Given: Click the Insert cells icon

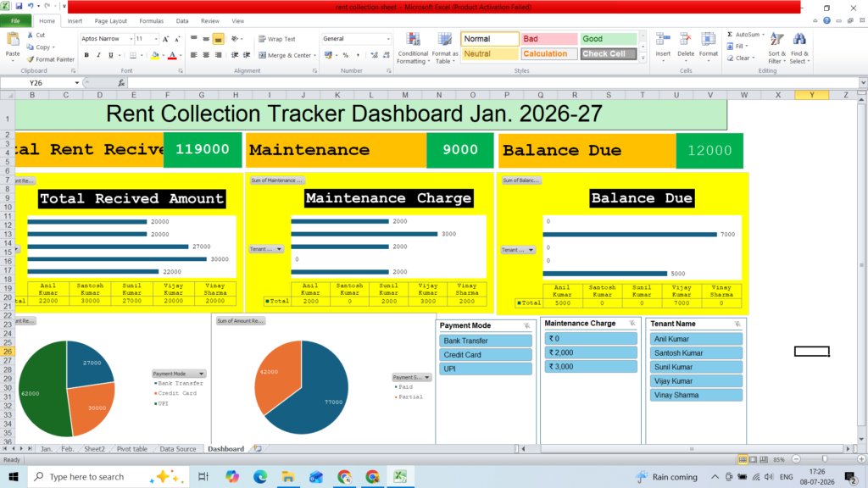Looking at the screenshot, I should pyautogui.click(x=663, y=41).
